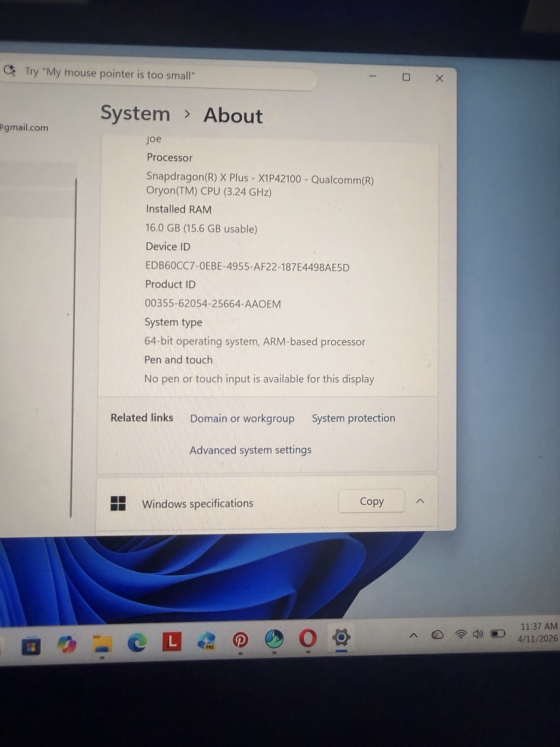The height and width of the screenshot is (747, 560).
Task: Open Wi-Fi network tray icon
Action: [x=461, y=634]
